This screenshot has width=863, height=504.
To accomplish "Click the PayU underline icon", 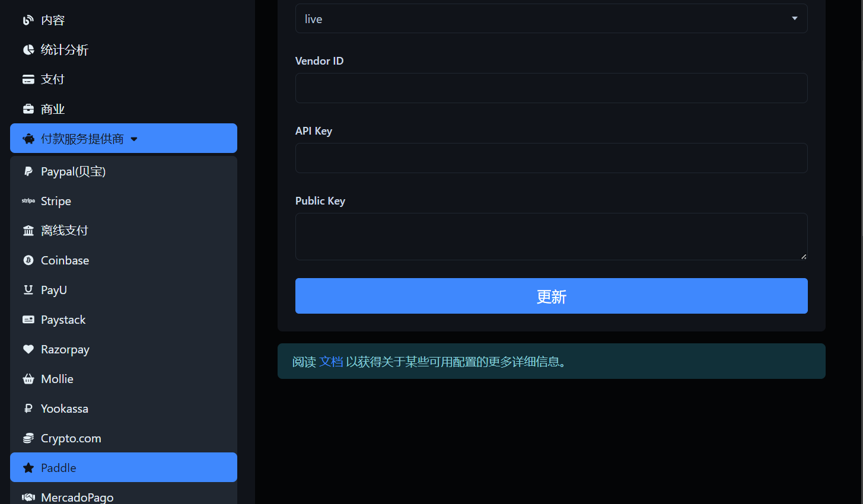I will [28, 290].
